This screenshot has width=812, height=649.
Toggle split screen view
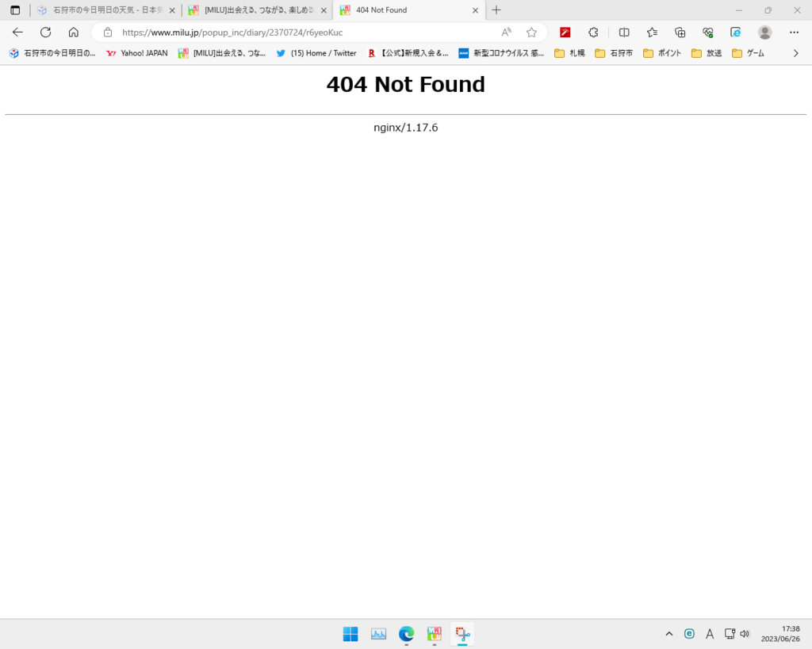tap(624, 32)
